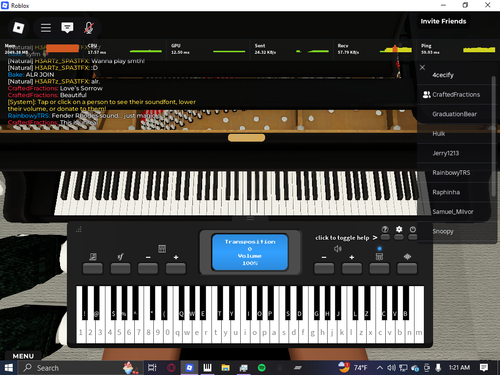Click the Invite Friends button

443,21
